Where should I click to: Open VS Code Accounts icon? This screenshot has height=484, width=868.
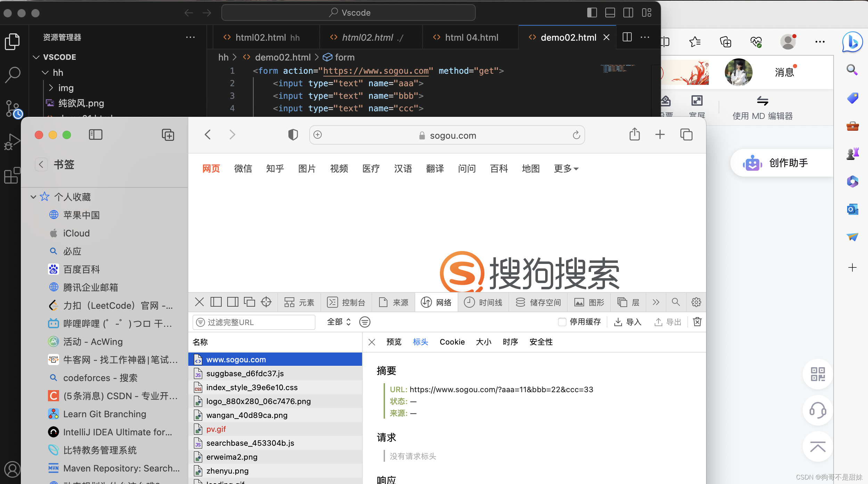pos(13,469)
